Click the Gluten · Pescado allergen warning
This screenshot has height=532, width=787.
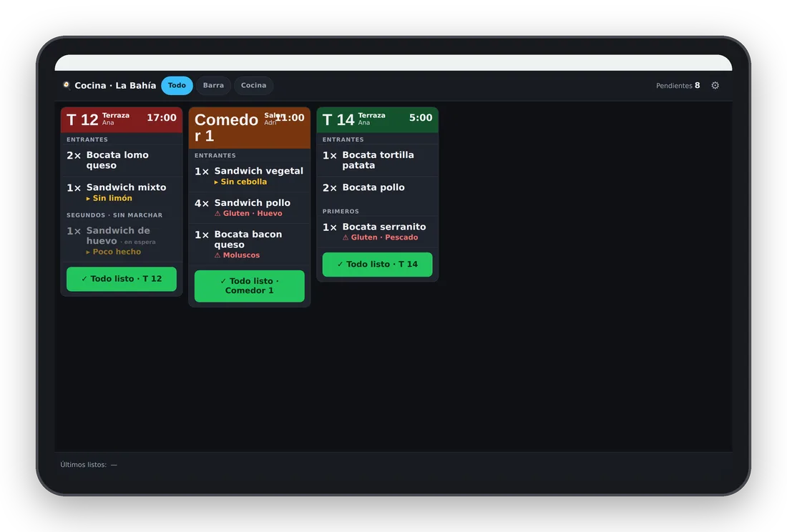[381, 237]
